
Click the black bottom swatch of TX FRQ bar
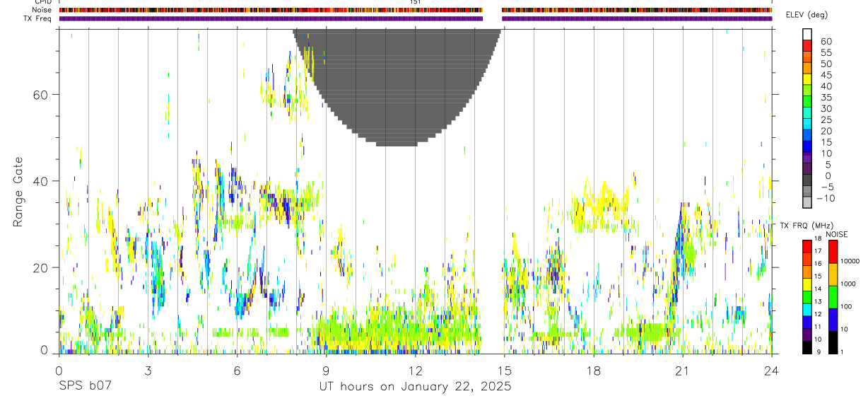tap(807, 347)
